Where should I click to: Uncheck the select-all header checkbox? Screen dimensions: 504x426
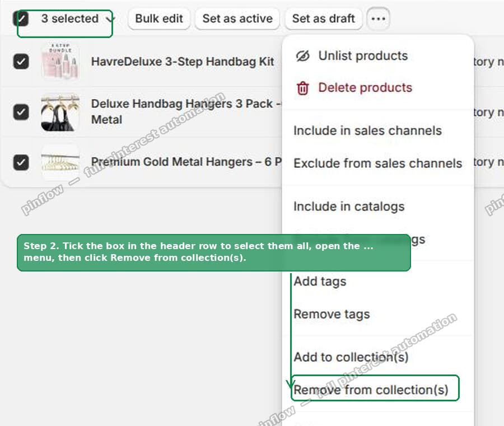point(21,18)
